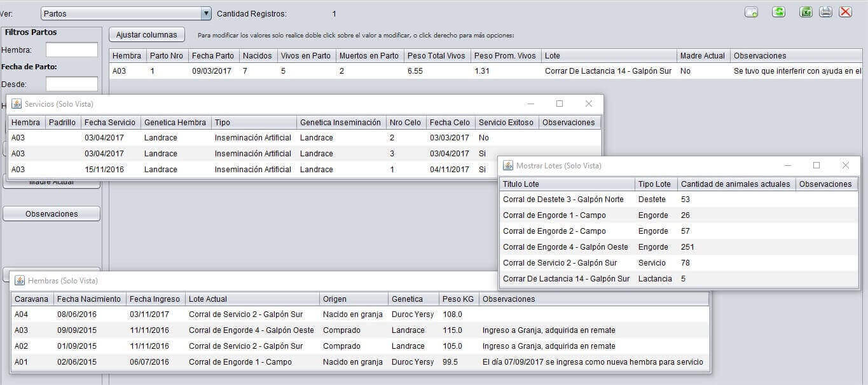Screen dimensions: 868x385
Task: Select the 03/03/2017 Fecha Celo cell
Action: tap(450, 138)
